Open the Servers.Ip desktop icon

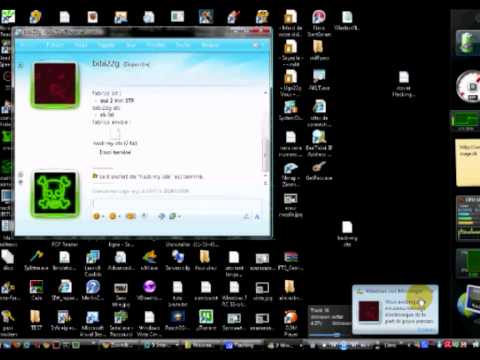[178, 260]
